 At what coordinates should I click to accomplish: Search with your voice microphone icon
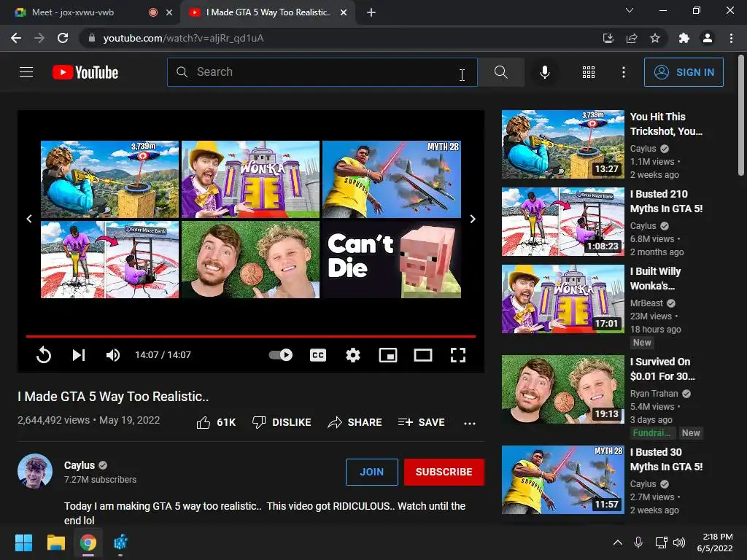point(544,72)
